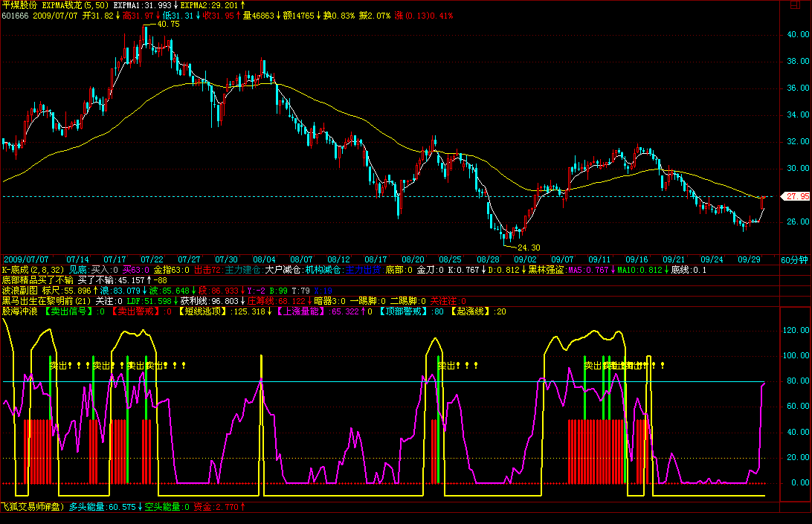Click the 40.75 peak price label

pyautogui.click(x=168, y=24)
